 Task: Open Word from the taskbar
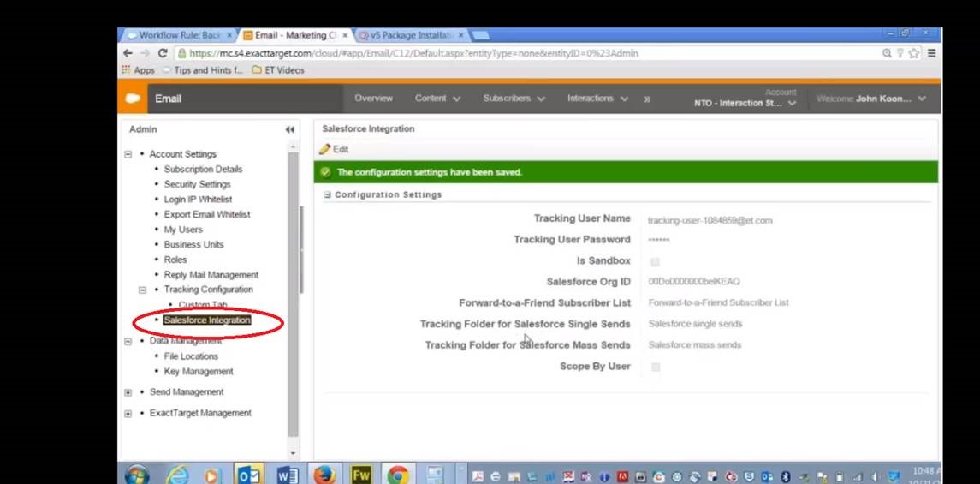point(288,476)
